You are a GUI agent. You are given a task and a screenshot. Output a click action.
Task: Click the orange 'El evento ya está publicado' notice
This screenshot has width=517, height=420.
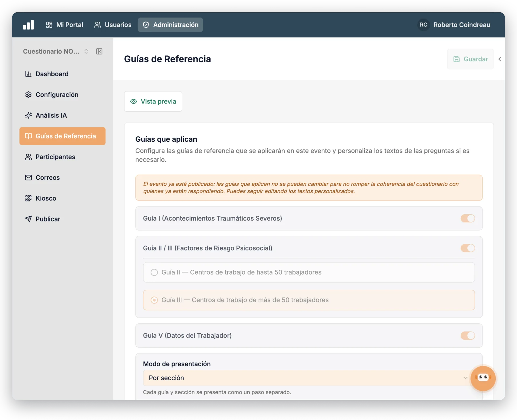click(x=309, y=188)
